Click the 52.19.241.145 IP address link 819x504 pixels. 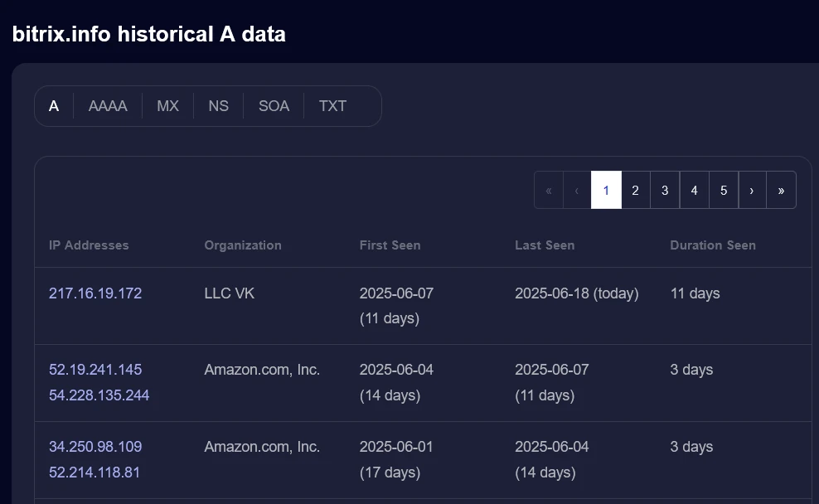click(94, 369)
